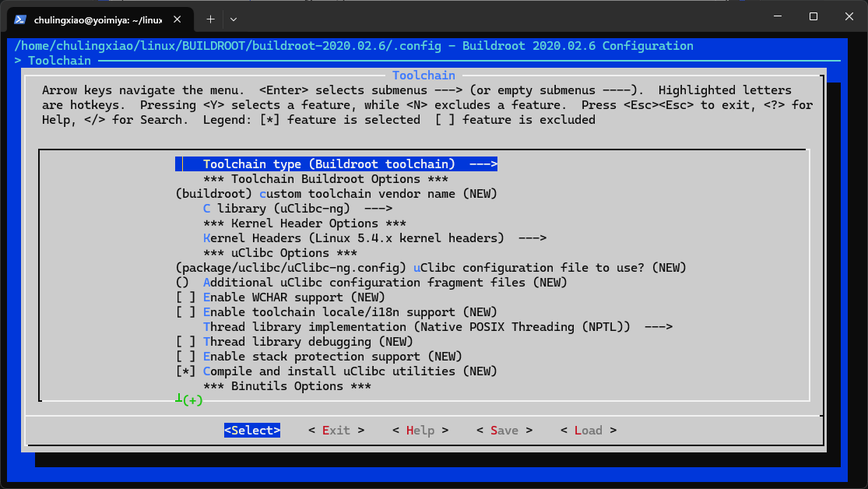868x489 pixels.
Task: Click the Load button
Action: pyautogui.click(x=589, y=431)
